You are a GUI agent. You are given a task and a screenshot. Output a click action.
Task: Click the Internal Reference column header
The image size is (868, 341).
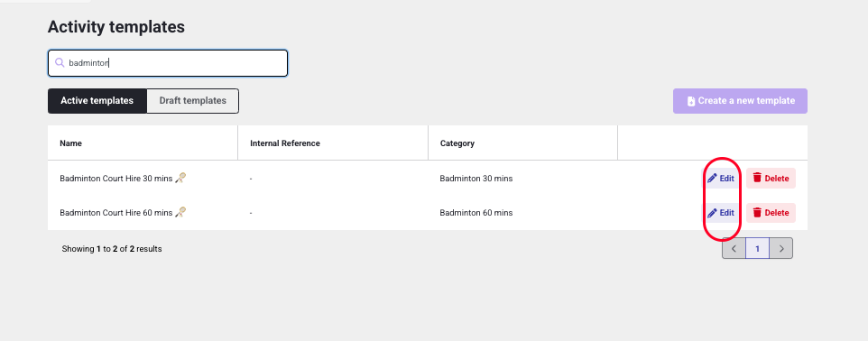click(x=285, y=143)
